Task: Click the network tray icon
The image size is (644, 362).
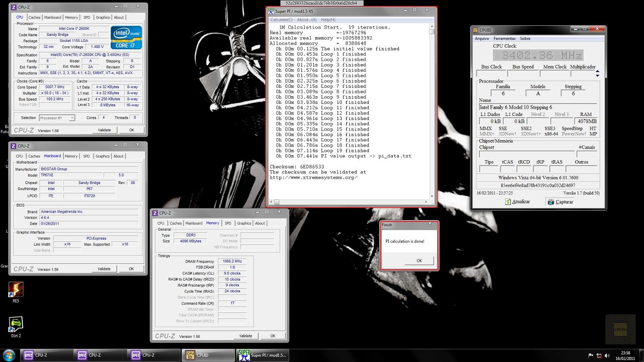Action: coord(599,356)
